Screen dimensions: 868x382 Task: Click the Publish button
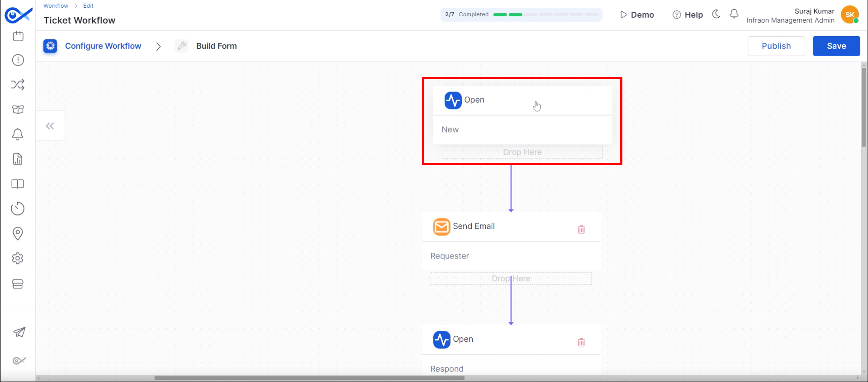[x=776, y=46]
